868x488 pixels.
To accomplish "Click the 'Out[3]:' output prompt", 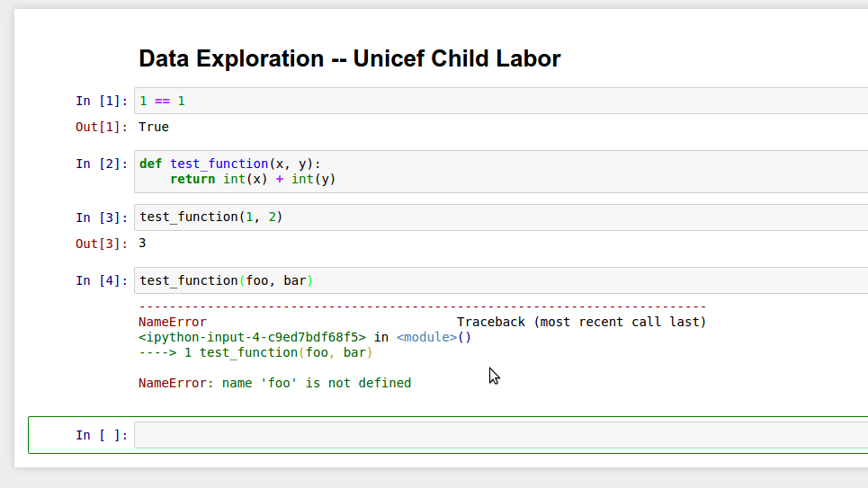I will coord(102,244).
